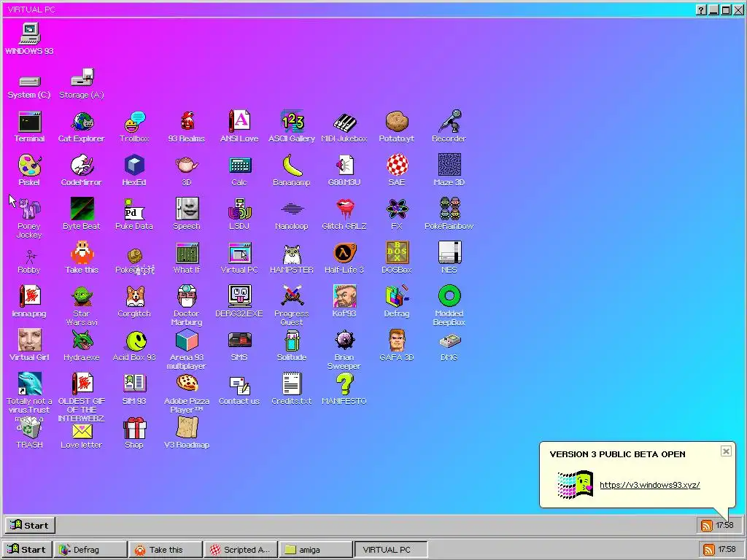Open the Trollbox chat icon
Image resolution: width=747 pixels, height=560 pixels.
pyautogui.click(x=134, y=127)
